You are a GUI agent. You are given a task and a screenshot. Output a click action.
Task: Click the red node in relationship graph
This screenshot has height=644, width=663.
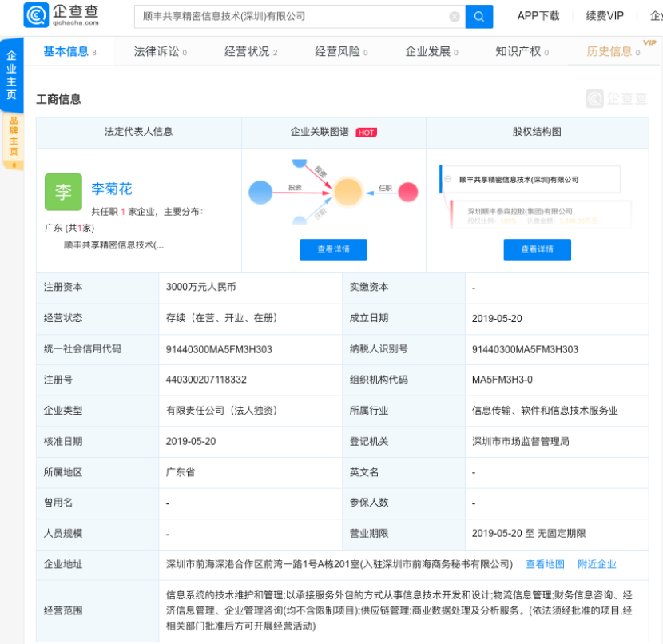click(408, 191)
